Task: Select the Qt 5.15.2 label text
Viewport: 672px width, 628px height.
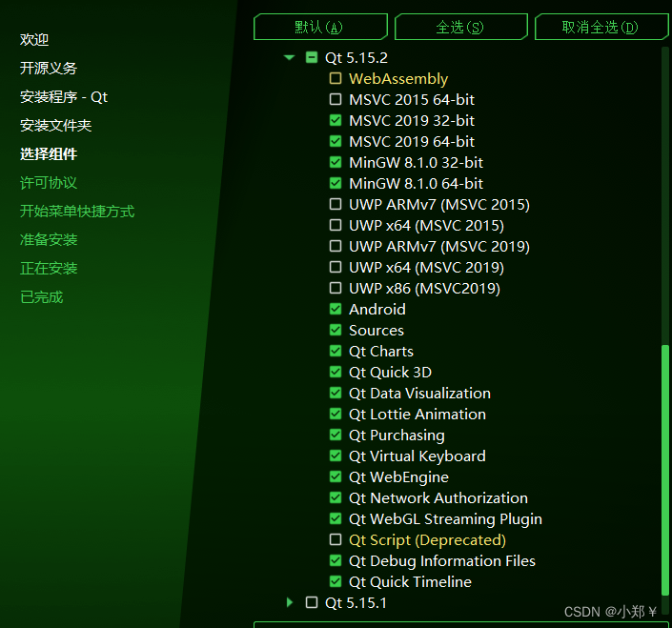Action: (x=356, y=57)
